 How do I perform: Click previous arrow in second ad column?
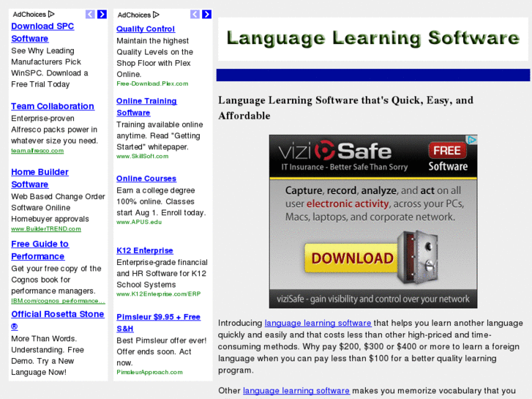[x=195, y=14]
